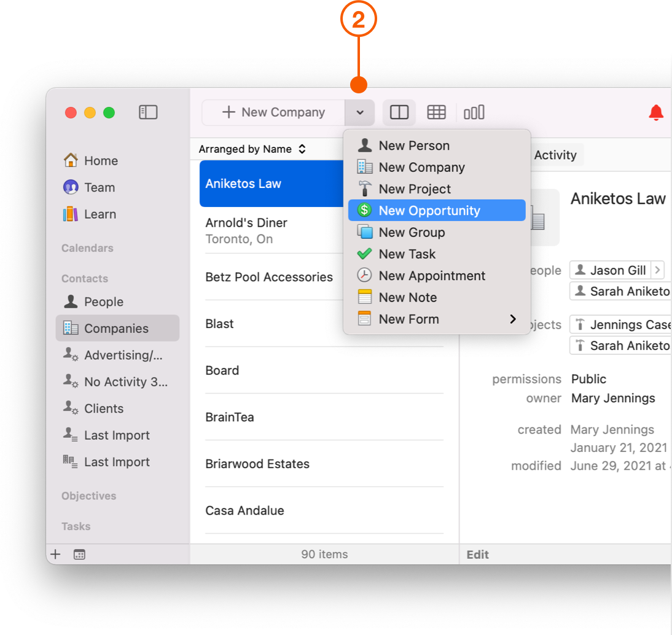This screenshot has width=672, height=635.
Task: Select New Opportunity menu entry
Action: point(437,211)
